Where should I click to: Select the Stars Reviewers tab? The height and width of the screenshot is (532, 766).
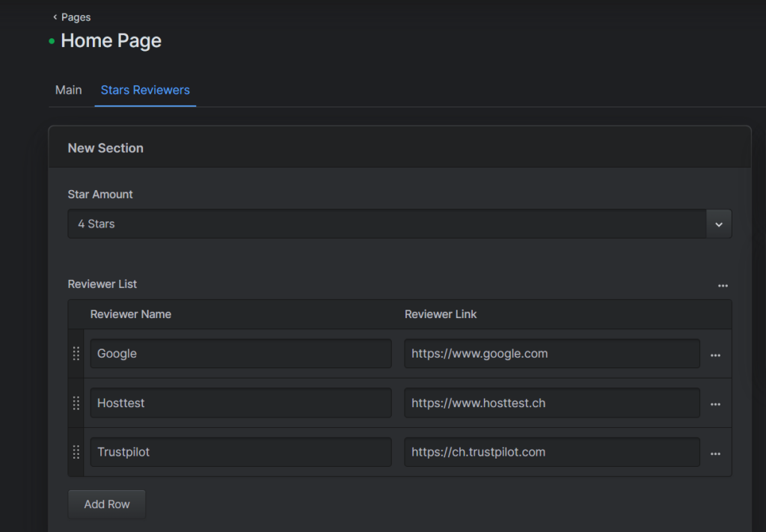[x=145, y=90]
